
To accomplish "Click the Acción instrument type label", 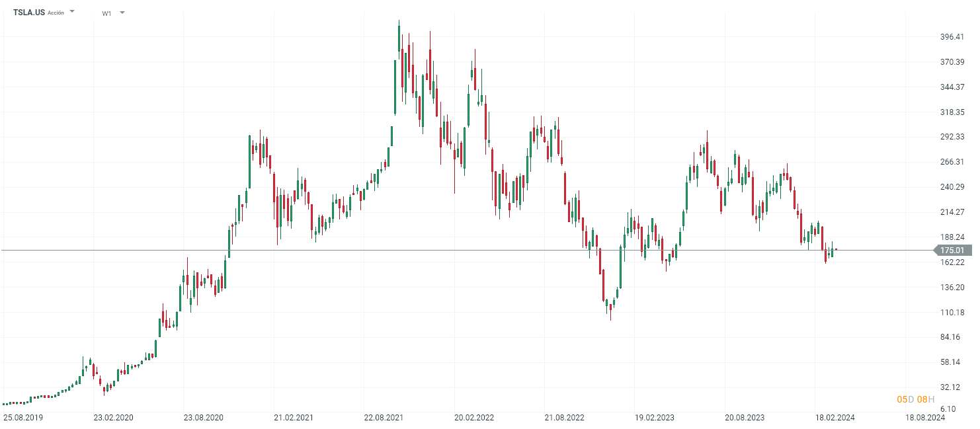I will point(56,13).
